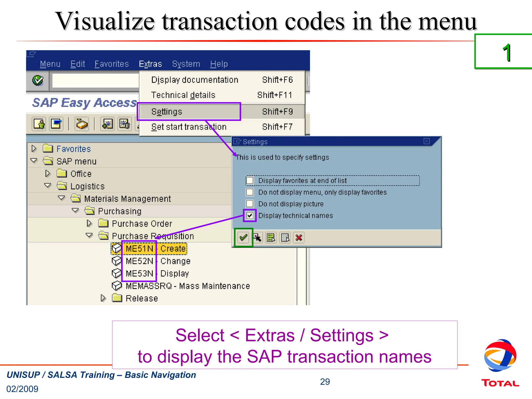Click the green checkmark Enter icon beside command field

pos(38,80)
